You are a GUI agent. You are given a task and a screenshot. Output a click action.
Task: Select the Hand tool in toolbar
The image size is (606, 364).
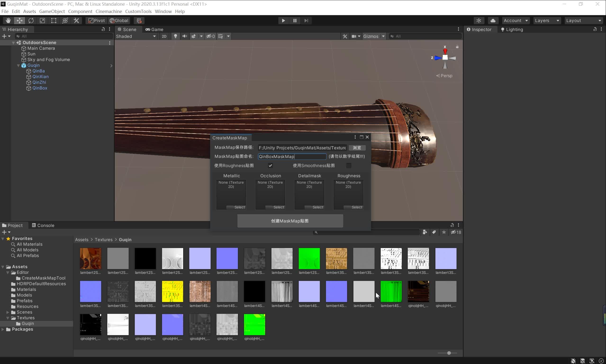tap(8, 21)
